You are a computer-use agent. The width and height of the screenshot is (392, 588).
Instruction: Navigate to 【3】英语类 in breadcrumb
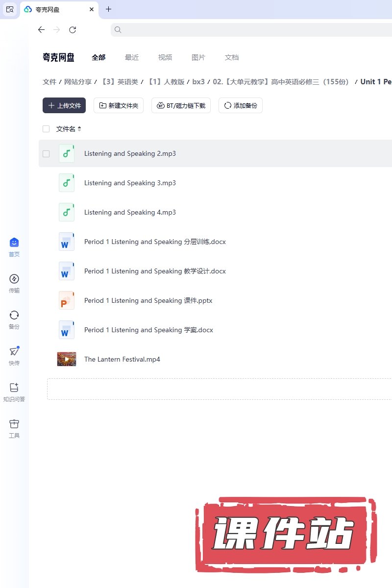(x=119, y=82)
